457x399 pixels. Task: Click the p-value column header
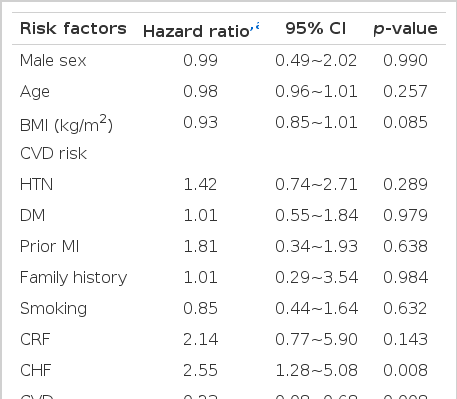pos(405,29)
